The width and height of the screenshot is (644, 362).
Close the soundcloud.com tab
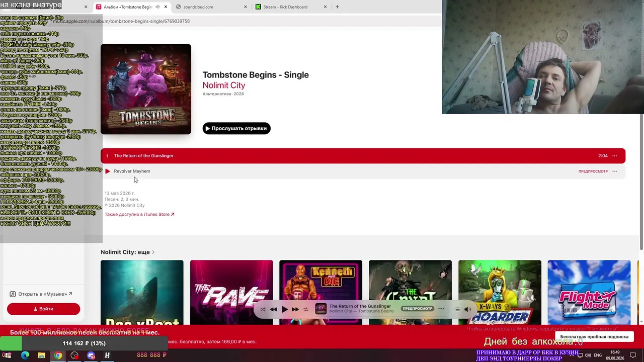[x=246, y=7]
